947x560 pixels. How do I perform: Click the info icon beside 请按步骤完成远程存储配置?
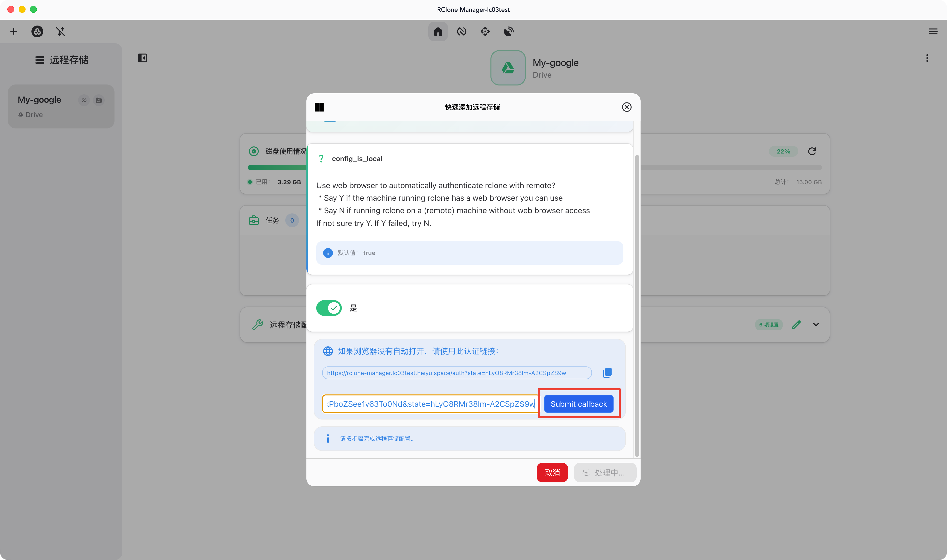point(328,438)
